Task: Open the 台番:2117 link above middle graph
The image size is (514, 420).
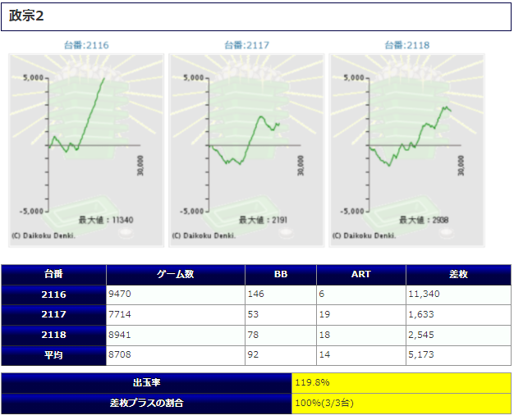Action: click(246, 45)
